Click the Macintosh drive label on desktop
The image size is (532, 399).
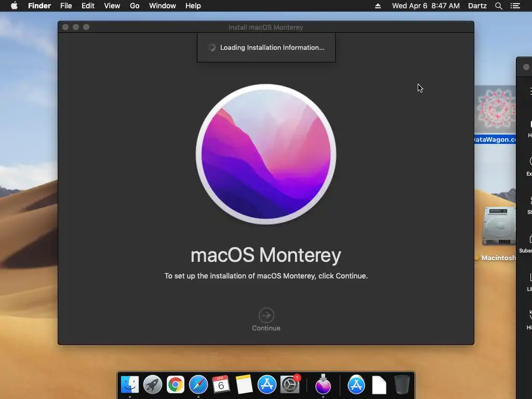pos(498,258)
